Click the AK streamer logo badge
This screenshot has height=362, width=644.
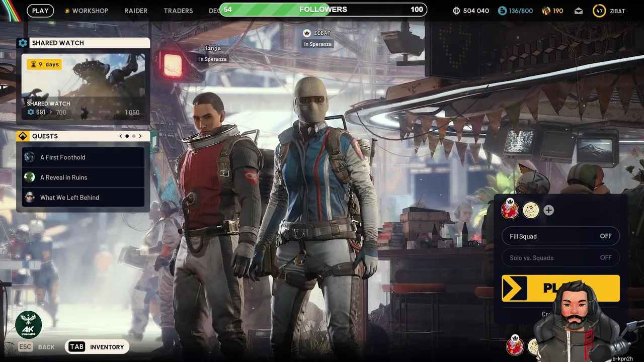(x=29, y=324)
